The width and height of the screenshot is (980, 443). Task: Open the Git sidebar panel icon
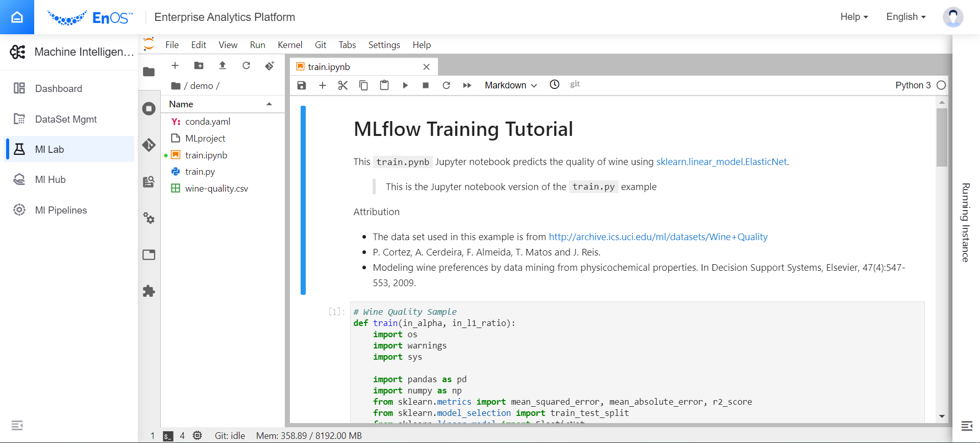click(149, 145)
